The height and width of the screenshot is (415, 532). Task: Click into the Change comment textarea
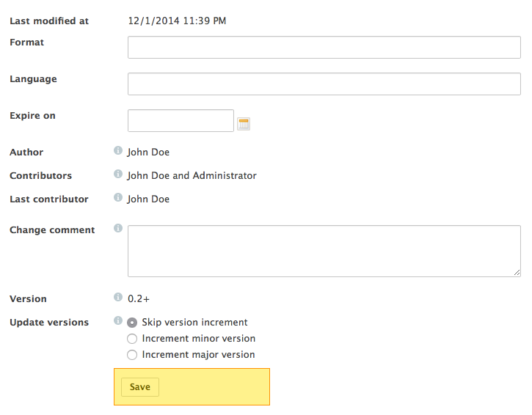pos(324,251)
